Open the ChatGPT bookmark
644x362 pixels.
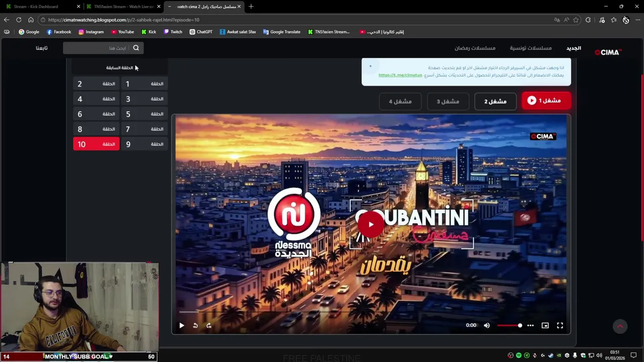coord(201,32)
